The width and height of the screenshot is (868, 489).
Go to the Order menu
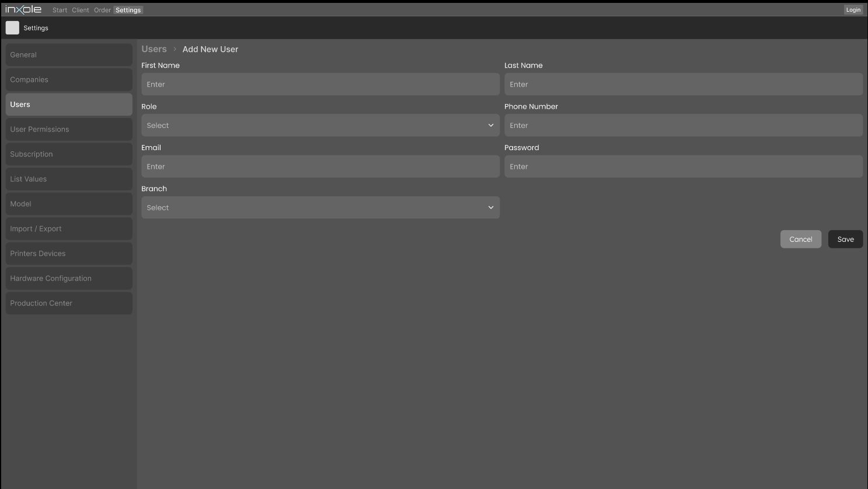tap(102, 10)
